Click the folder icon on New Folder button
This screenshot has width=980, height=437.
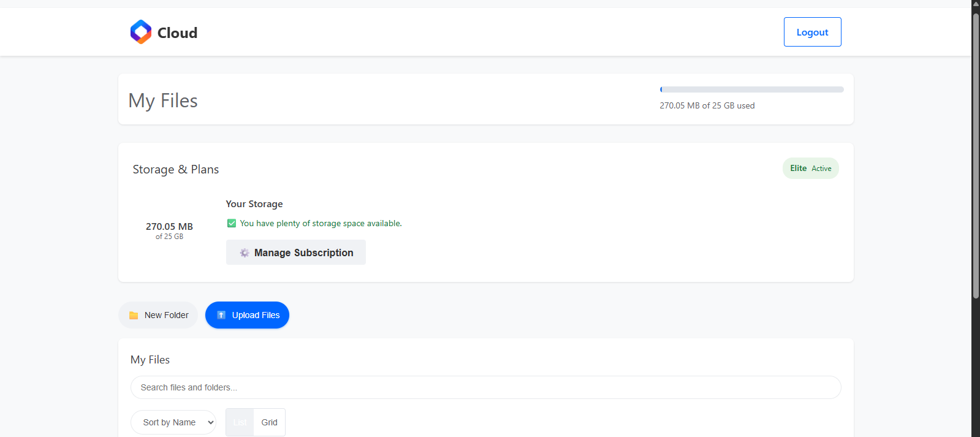(x=134, y=314)
